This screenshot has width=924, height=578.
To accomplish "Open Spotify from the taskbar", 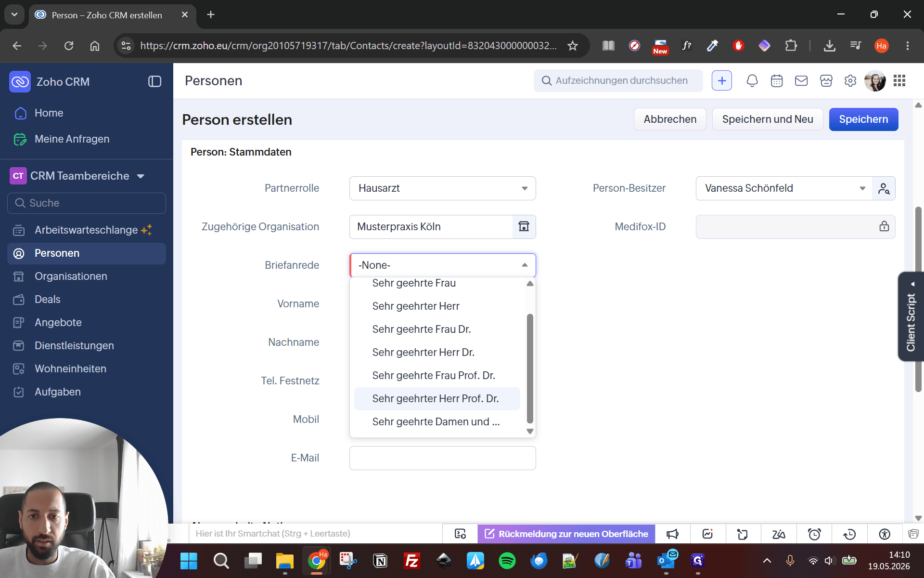I will tap(507, 561).
